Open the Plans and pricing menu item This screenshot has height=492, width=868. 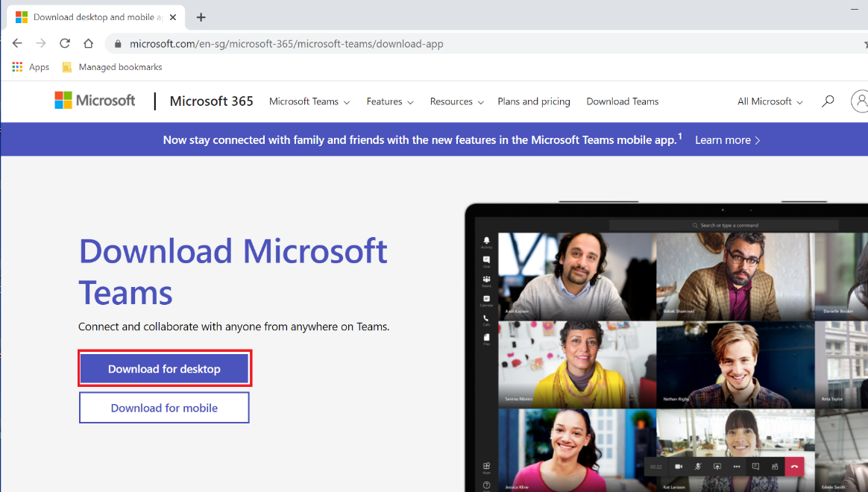(x=534, y=102)
